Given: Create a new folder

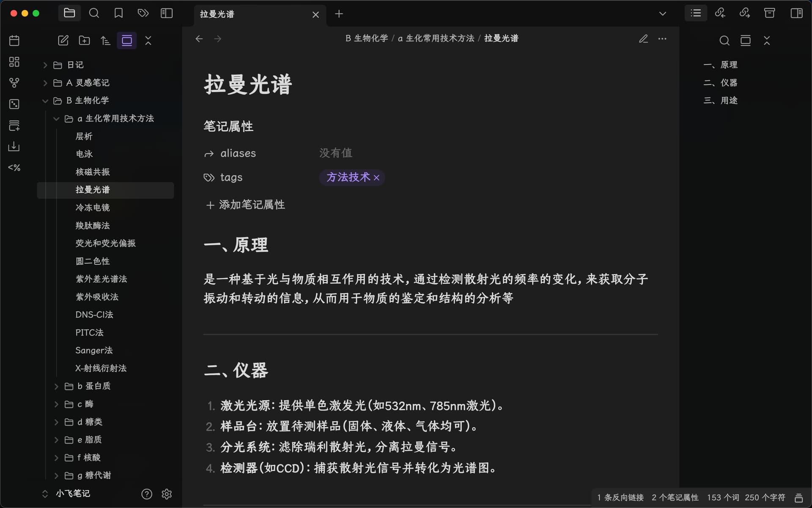Looking at the screenshot, I should [85, 41].
